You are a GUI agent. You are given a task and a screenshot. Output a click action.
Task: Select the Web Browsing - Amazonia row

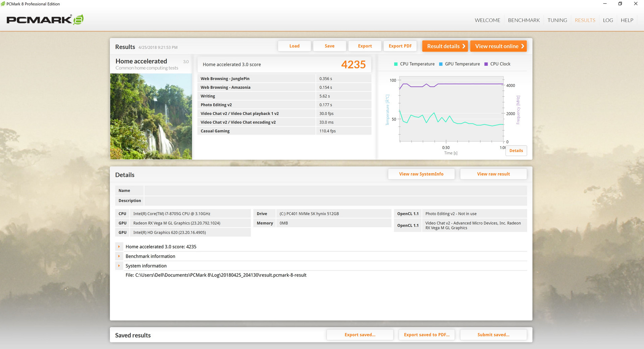[284, 87]
